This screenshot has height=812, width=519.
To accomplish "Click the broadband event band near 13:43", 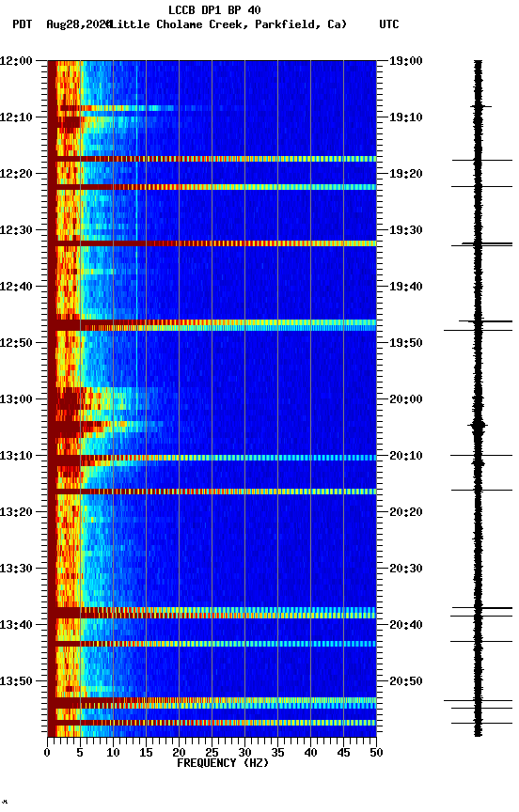I will click(212, 644).
